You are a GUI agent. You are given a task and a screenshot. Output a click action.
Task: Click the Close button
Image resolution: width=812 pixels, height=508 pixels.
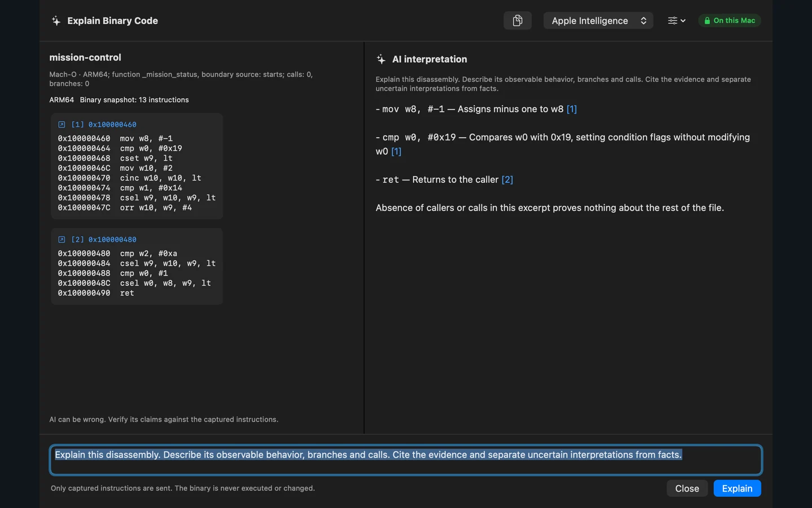pos(687,488)
